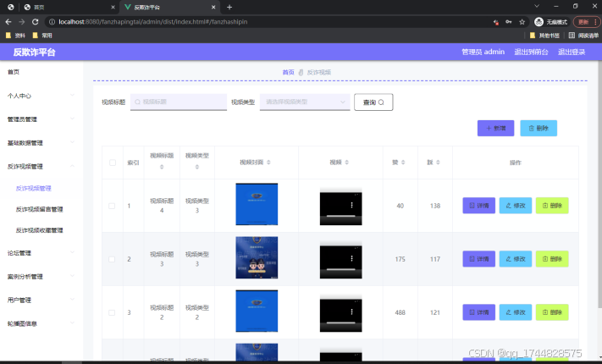The image size is (602, 364).
Task: Open 反诈视频留言管理 submenu item
Action: point(39,209)
